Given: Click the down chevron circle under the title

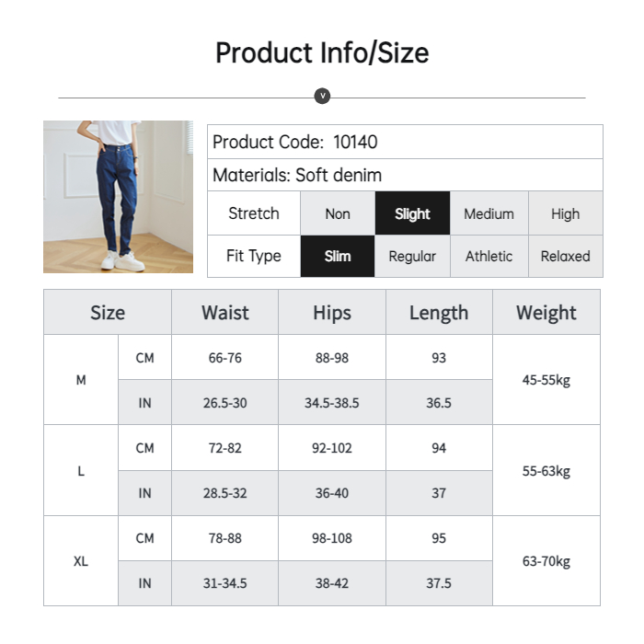Looking at the screenshot, I should 322,97.
